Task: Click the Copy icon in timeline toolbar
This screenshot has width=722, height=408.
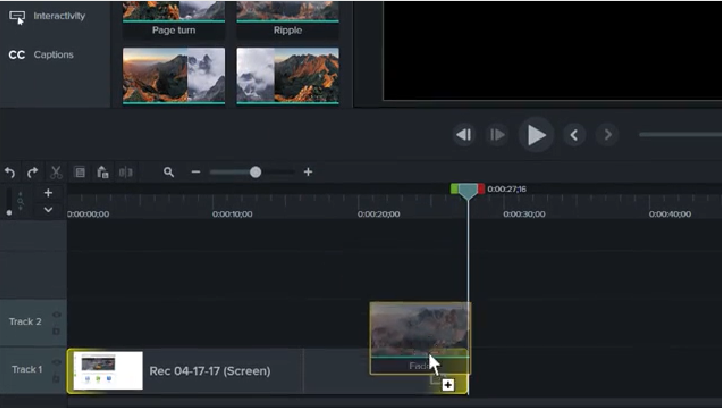Action: [79, 172]
